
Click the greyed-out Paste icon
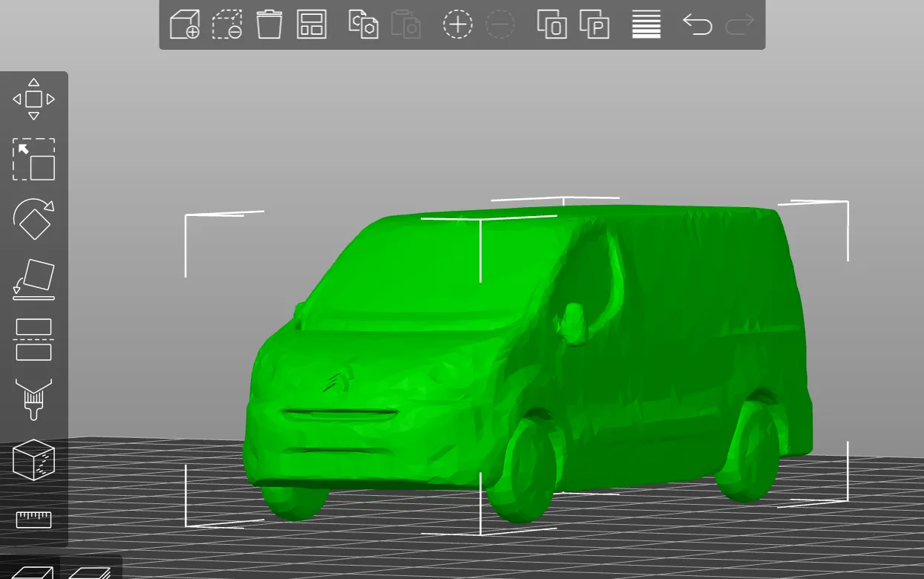(406, 24)
